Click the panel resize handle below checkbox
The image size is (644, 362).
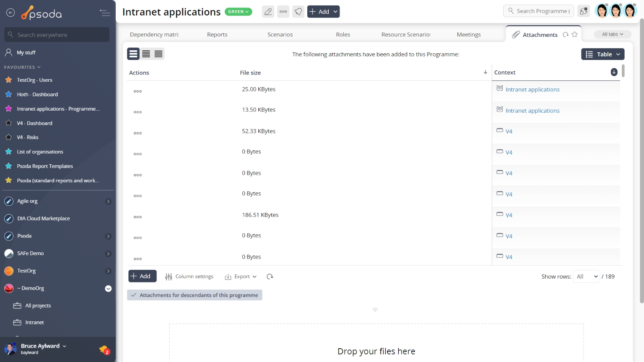click(x=375, y=310)
